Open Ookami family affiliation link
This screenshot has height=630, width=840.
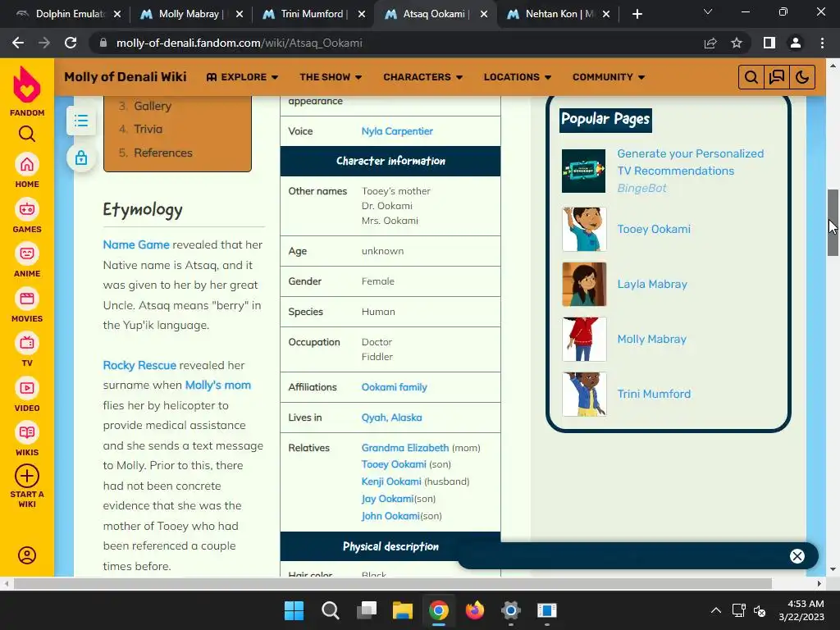coord(394,387)
